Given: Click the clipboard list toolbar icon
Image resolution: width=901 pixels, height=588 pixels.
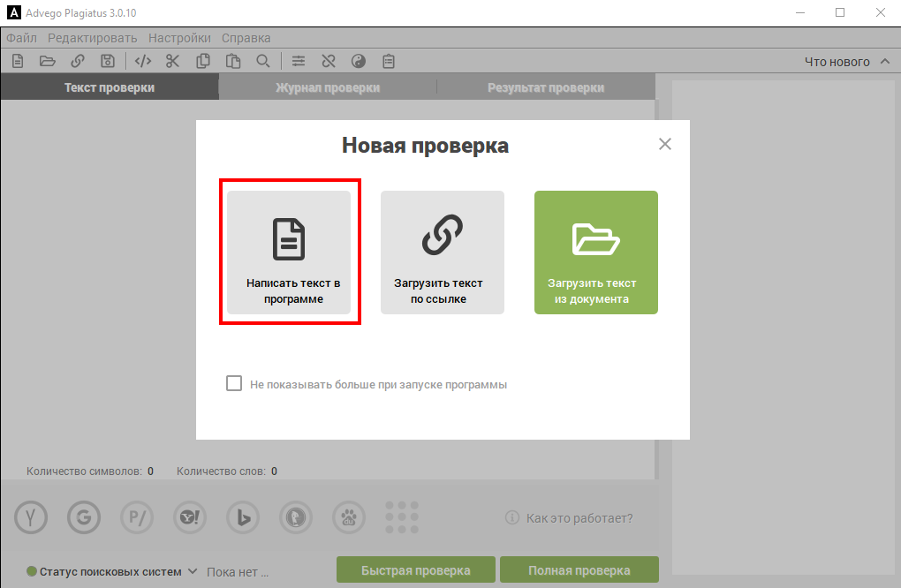Looking at the screenshot, I should coord(389,61).
